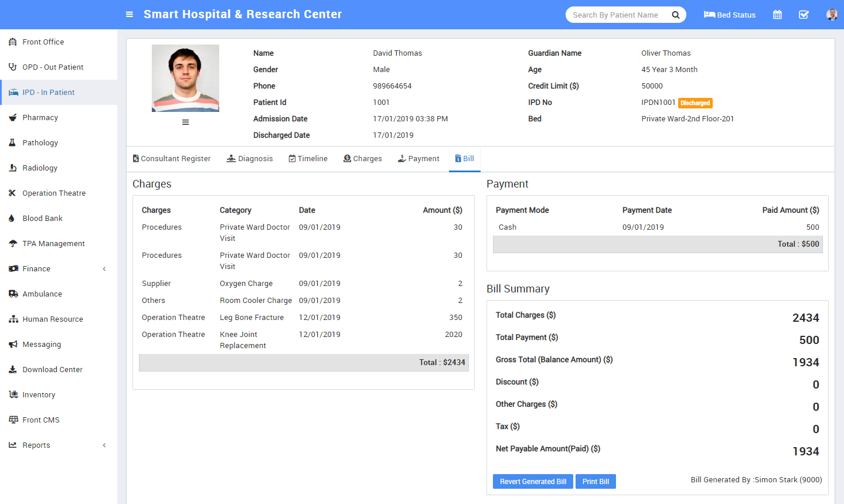Click the Revert Generated Bill button

[533, 482]
